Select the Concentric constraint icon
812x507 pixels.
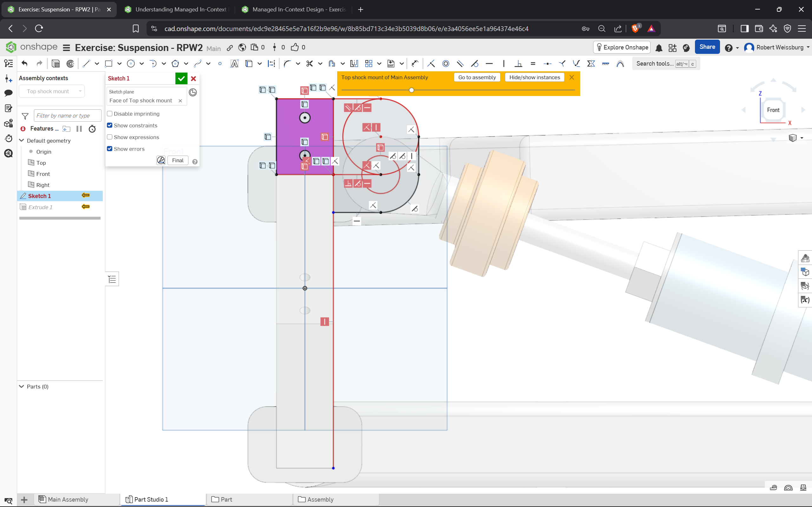pyautogui.click(x=446, y=63)
